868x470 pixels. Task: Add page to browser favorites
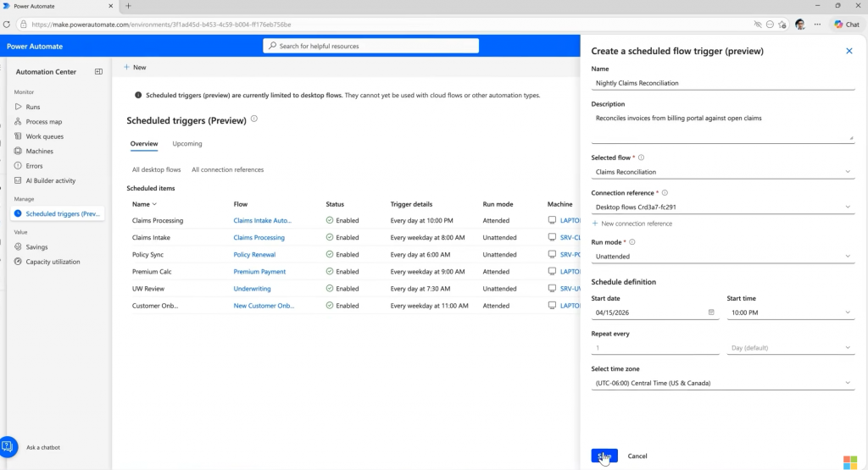[782, 25]
